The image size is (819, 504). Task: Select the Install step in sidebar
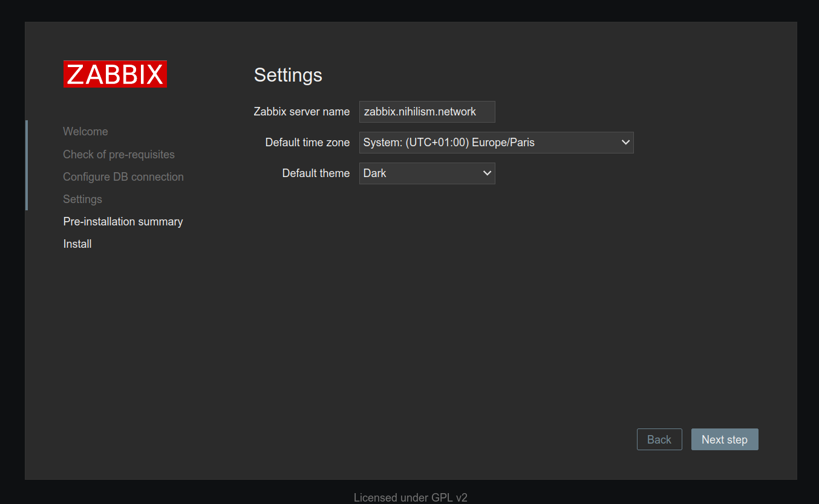[77, 244]
